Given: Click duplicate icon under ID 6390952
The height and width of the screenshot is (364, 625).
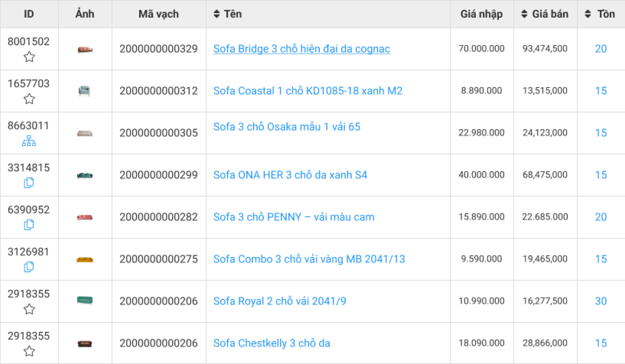Looking at the screenshot, I should [x=29, y=225].
